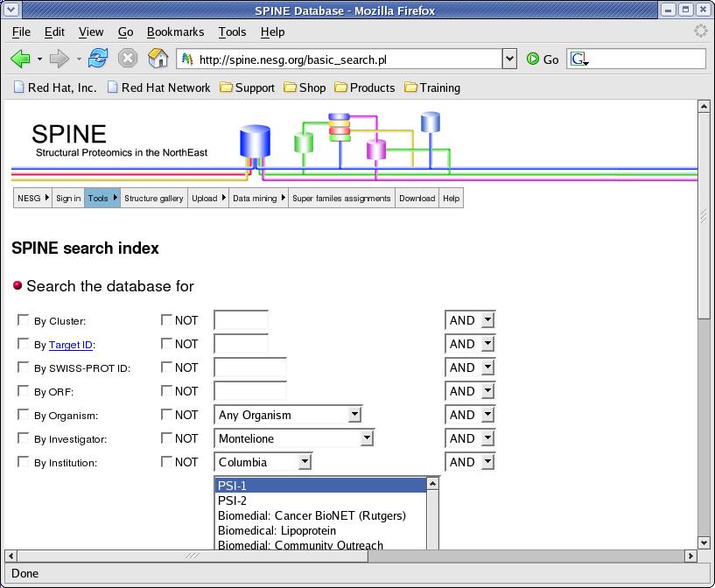The image size is (715, 588).
Task: Open the Montelione investigator dropdown
Action: (x=367, y=438)
